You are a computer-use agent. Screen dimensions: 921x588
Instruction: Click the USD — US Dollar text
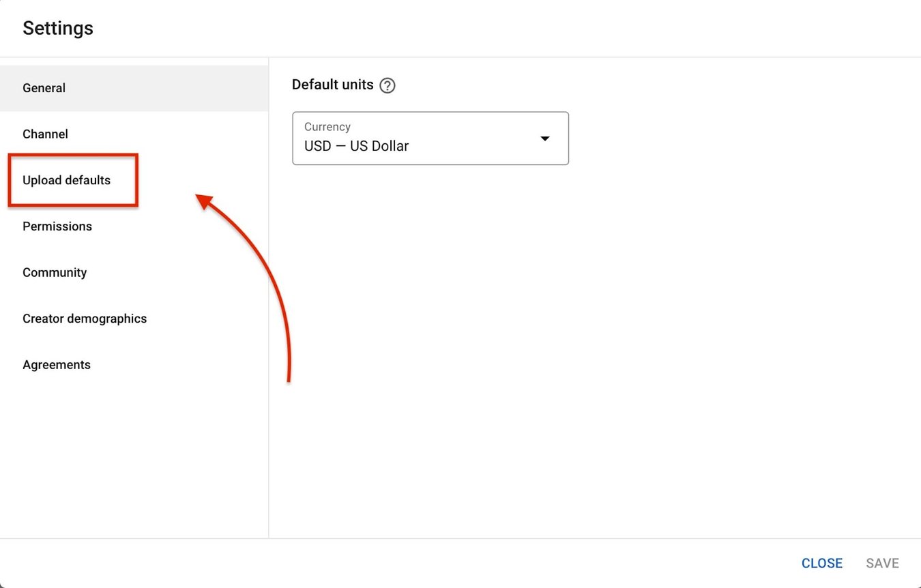click(355, 145)
